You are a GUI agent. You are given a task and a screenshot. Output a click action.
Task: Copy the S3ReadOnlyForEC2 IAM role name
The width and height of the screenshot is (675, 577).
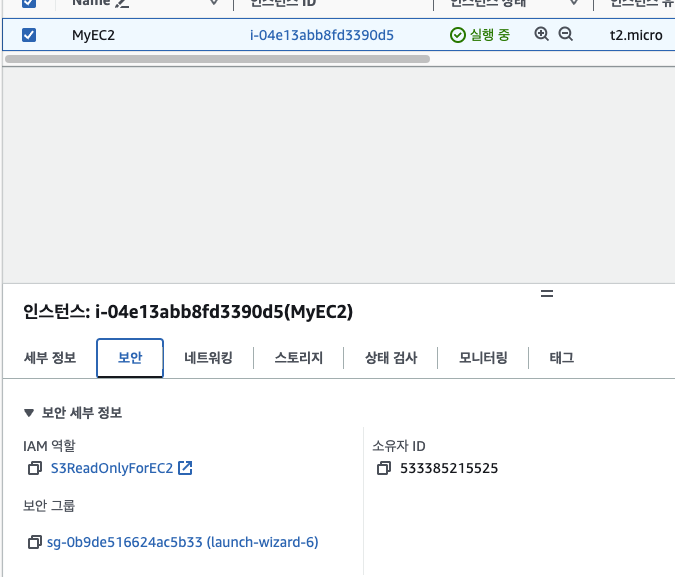[35, 468]
